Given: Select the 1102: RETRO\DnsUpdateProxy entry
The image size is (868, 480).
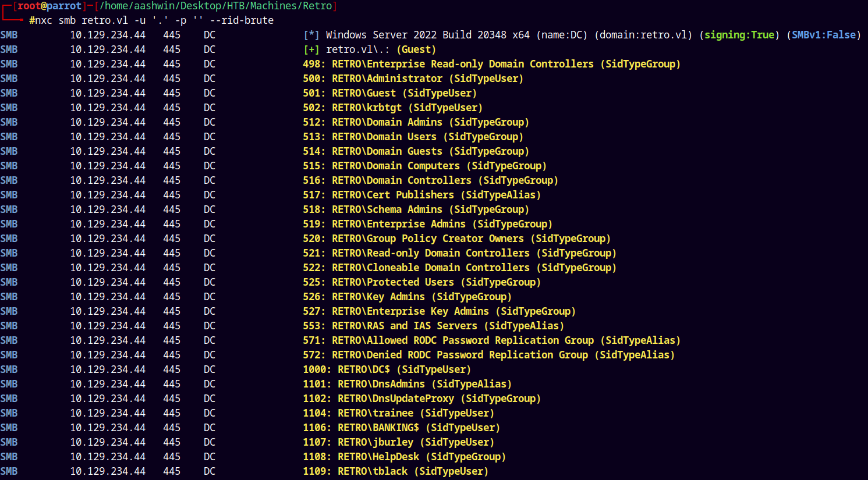Looking at the screenshot, I should pos(421,399).
